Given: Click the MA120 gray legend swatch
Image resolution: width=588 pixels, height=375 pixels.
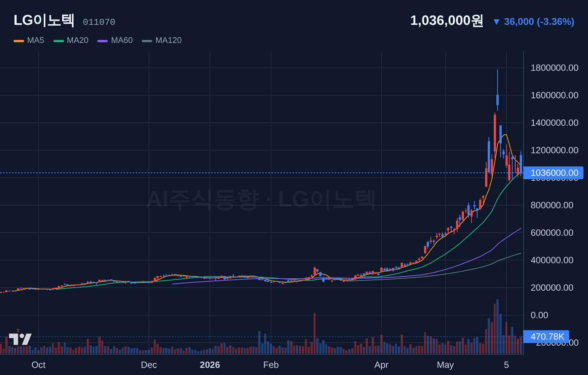Looking at the screenshot, I should [x=147, y=41].
